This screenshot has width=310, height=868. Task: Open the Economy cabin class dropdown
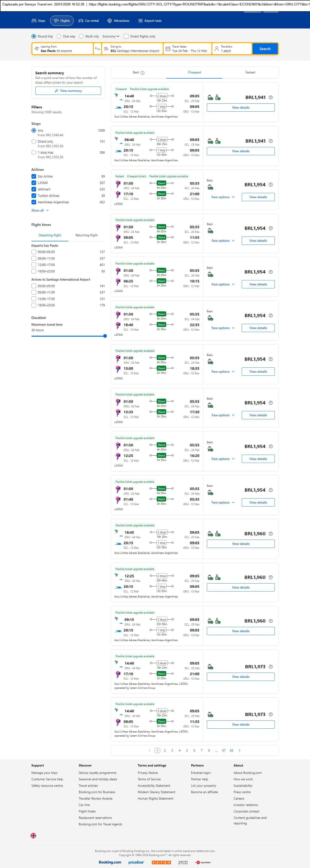click(x=111, y=36)
